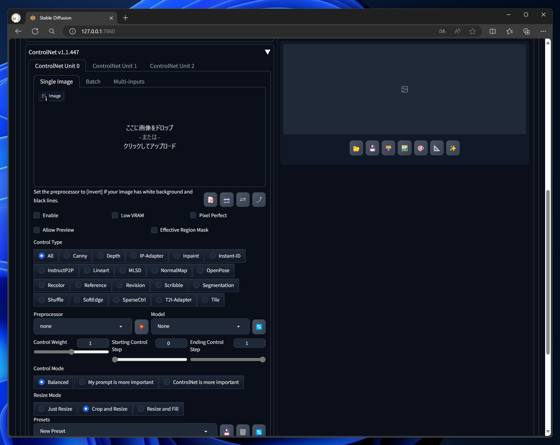
Task: Open the Preprocessor dropdown
Action: pyautogui.click(x=82, y=326)
